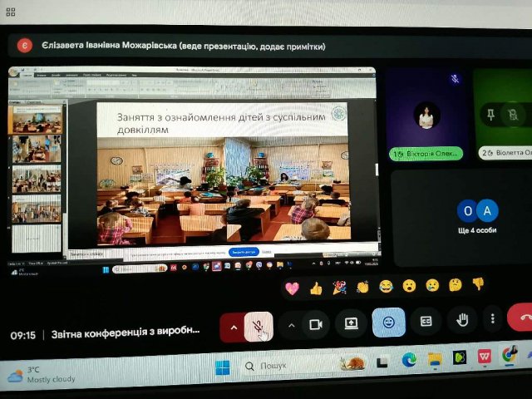Pin the Віолетта participant tile
The image size is (532, 399).
[491, 115]
